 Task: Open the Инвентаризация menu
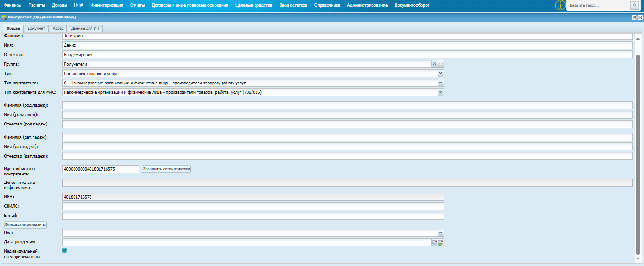[x=107, y=5]
